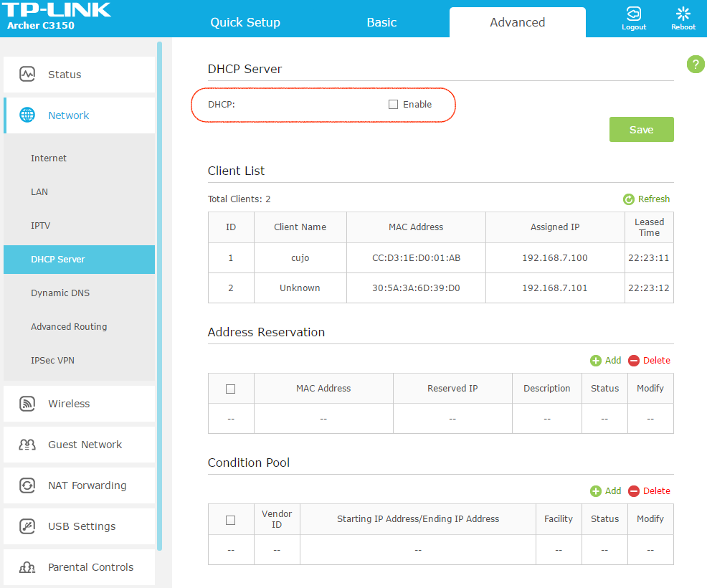Click assigned IP 192.168.7.100
Viewport: 707px width, 588px height.
(x=555, y=258)
